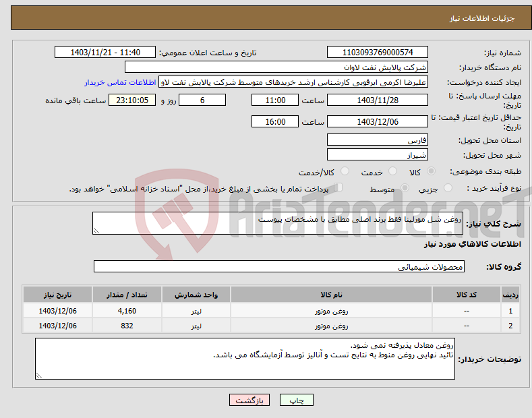The height and width of the screenshot is (418, 532).
Task: Select the جزیی purchase type radio
Action: tap(448, 188)
